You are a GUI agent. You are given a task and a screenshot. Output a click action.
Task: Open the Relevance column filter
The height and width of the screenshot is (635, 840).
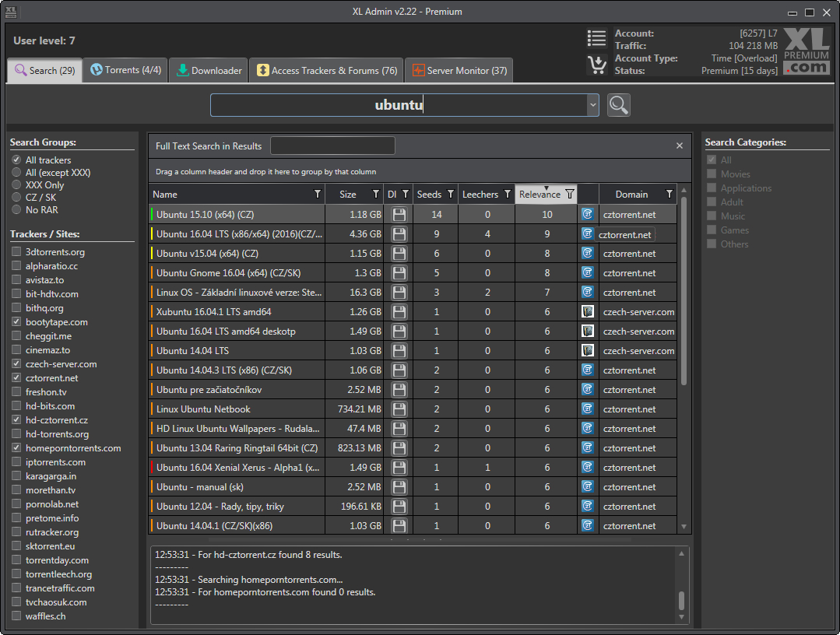coord(570,194)
